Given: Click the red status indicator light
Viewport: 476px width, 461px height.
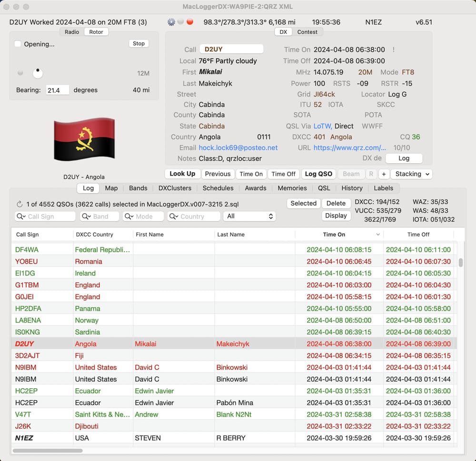Looking at the screenshot, I should pyautogui.click(x=190, y=21).
